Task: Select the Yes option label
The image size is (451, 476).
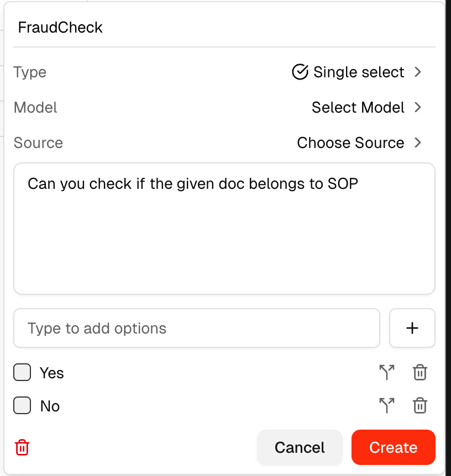Action: point(52,373)
